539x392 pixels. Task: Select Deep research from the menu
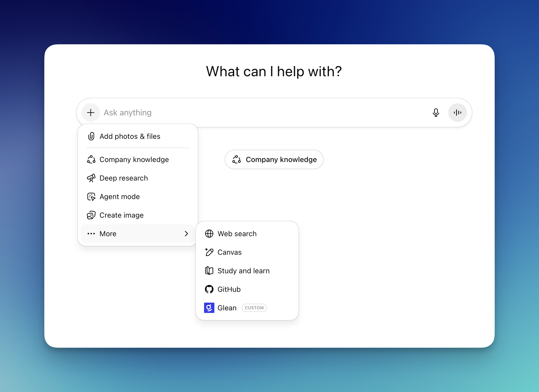coord(124,178)
